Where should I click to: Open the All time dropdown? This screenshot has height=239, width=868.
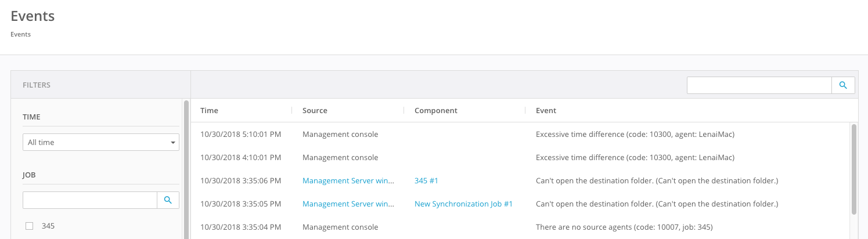(x=100, y=142)
